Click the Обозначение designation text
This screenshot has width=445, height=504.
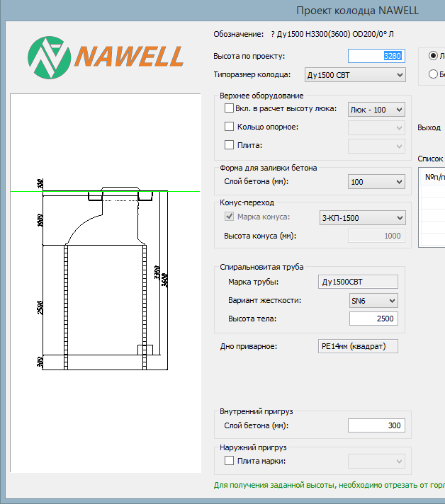tap(332, 34)
